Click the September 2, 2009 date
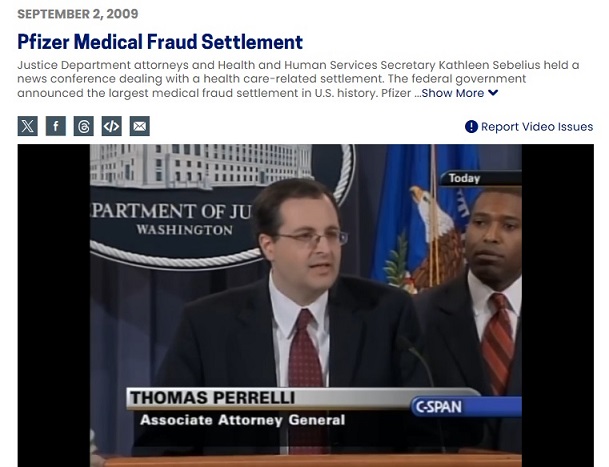Image resolution: width=609 pixels, height=467 pixels. (78, 14)
